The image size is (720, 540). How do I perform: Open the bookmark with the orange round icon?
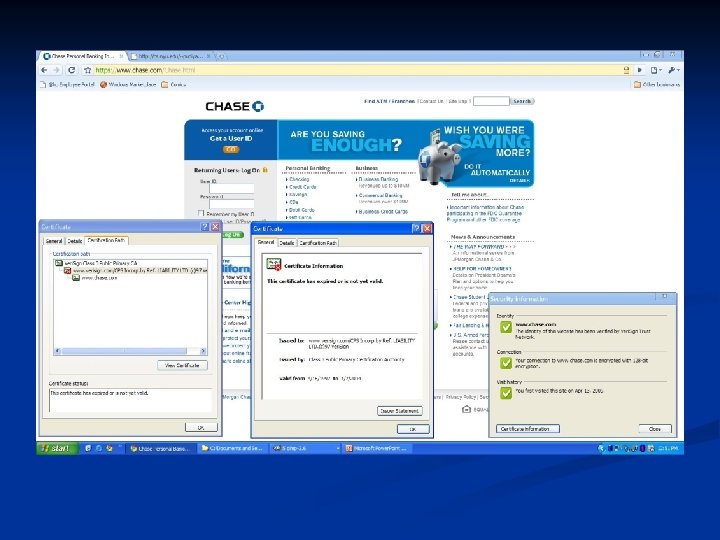[x=128, y=84]
